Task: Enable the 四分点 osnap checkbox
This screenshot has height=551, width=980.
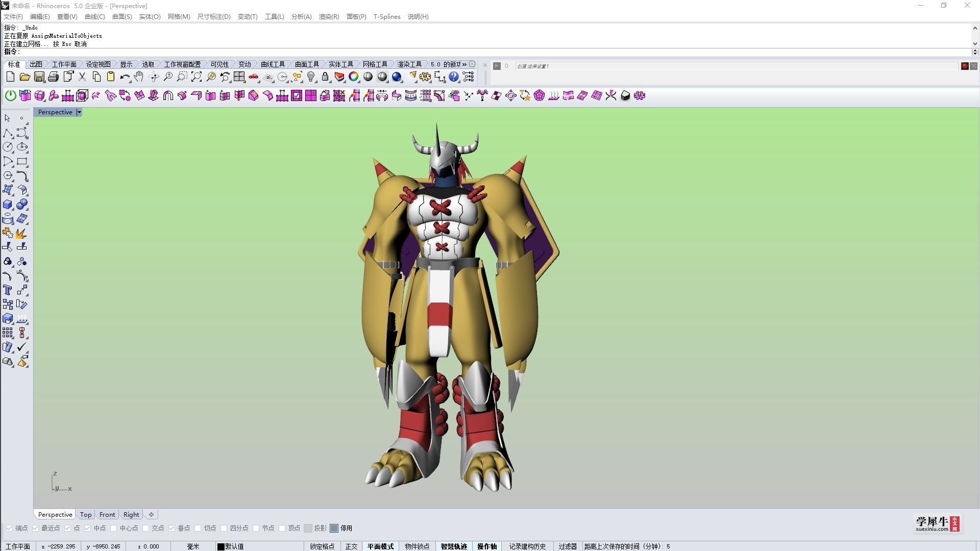Action: [224, 528]
